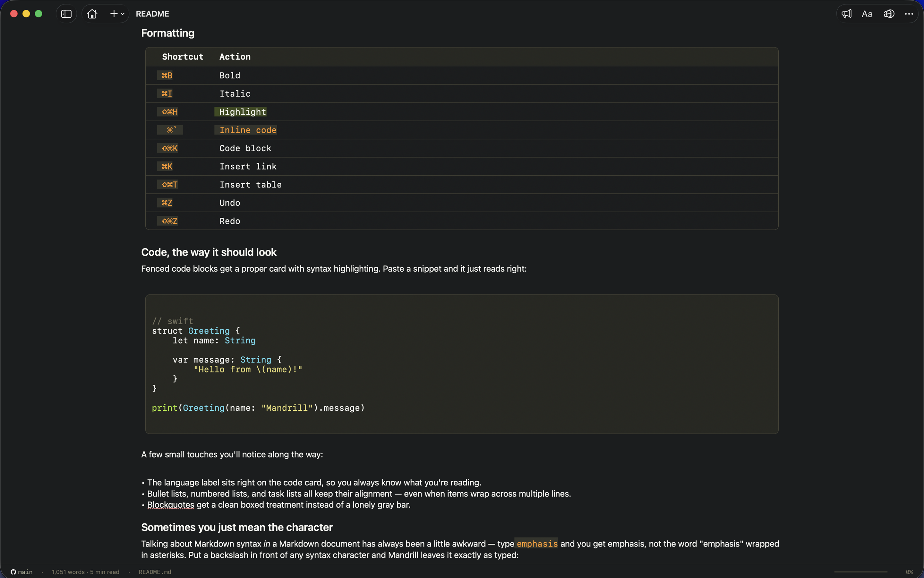Click the Action column header
Screen dimensions: 924x578
tap(235, 57)
